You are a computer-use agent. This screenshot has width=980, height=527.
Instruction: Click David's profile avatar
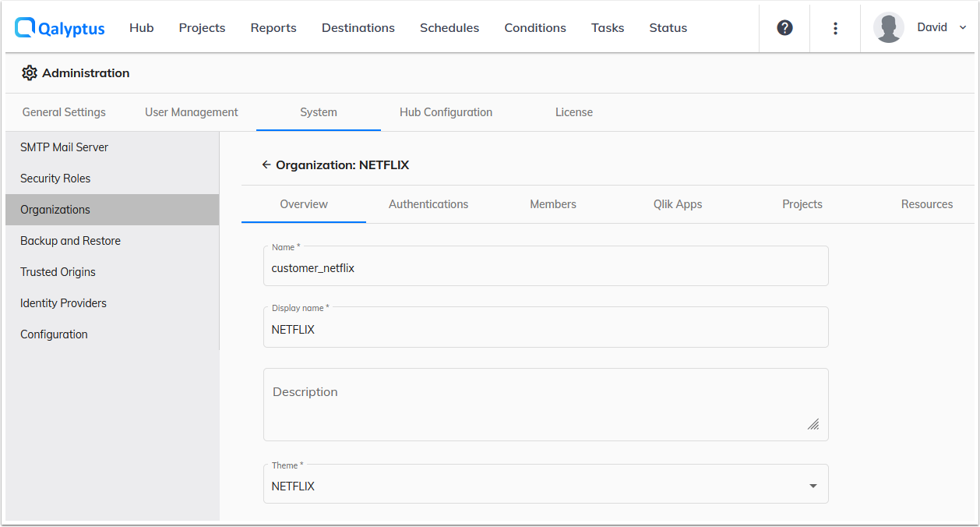[889, 27]
